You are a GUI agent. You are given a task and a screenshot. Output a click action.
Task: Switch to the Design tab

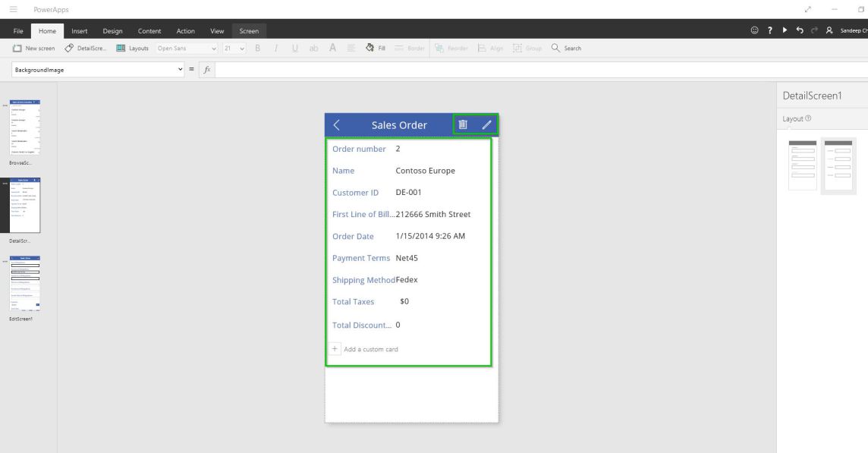[112, 31]
